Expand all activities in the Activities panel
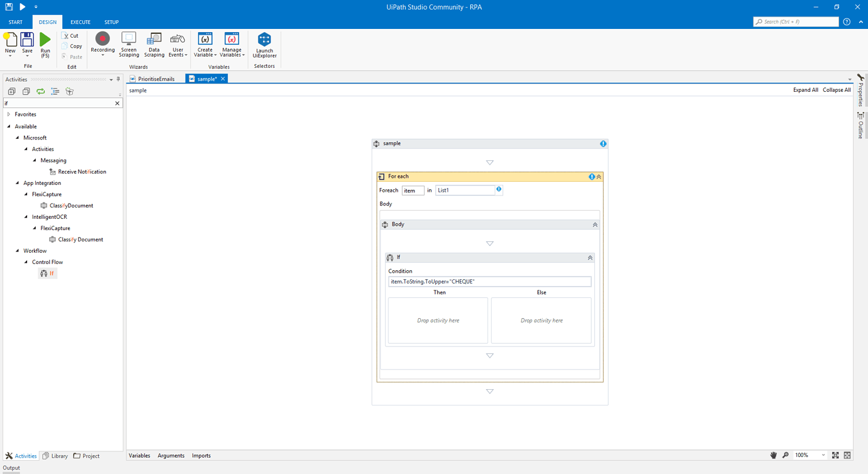 pyautogui.click(x=11, y=92)
